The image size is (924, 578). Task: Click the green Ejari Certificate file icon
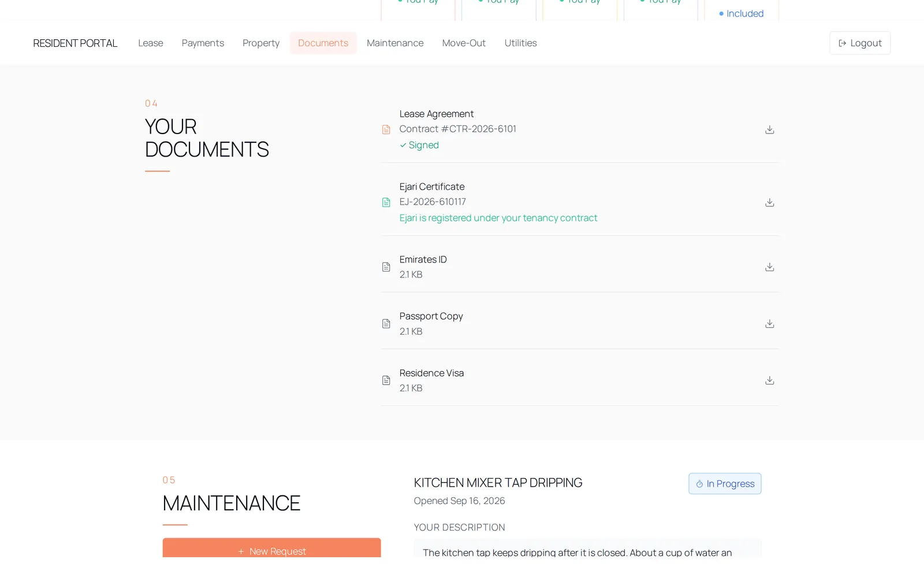[x=386, y=202]
